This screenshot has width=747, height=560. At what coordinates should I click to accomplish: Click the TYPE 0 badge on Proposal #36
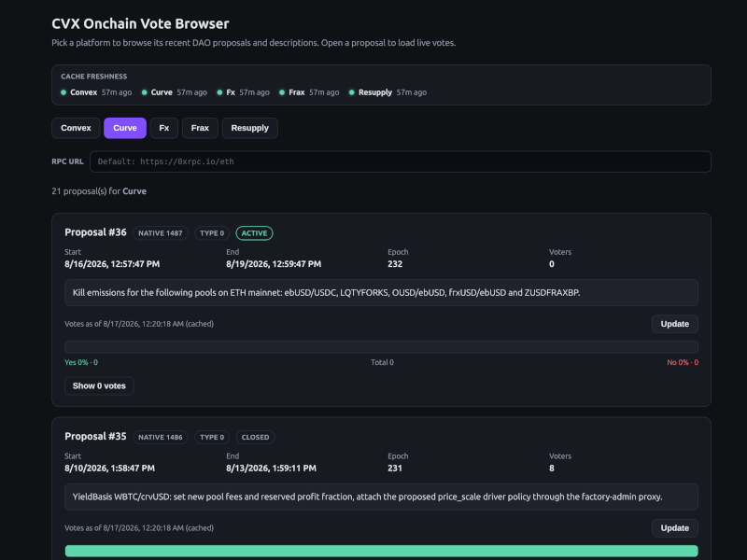point(212,233)
